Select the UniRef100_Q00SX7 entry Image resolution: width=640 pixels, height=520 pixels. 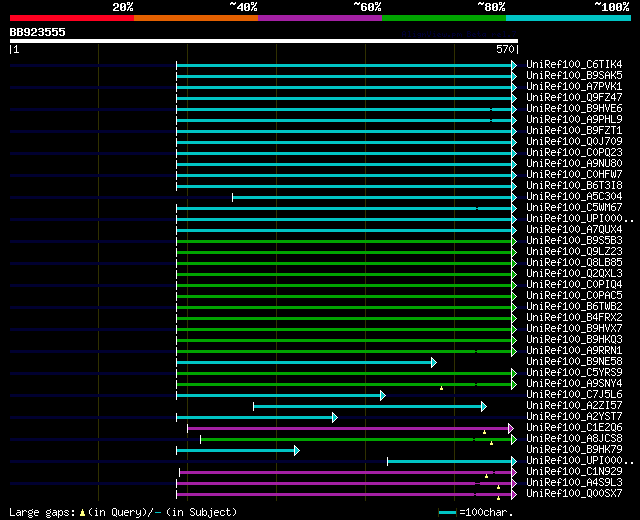(574, 494)
